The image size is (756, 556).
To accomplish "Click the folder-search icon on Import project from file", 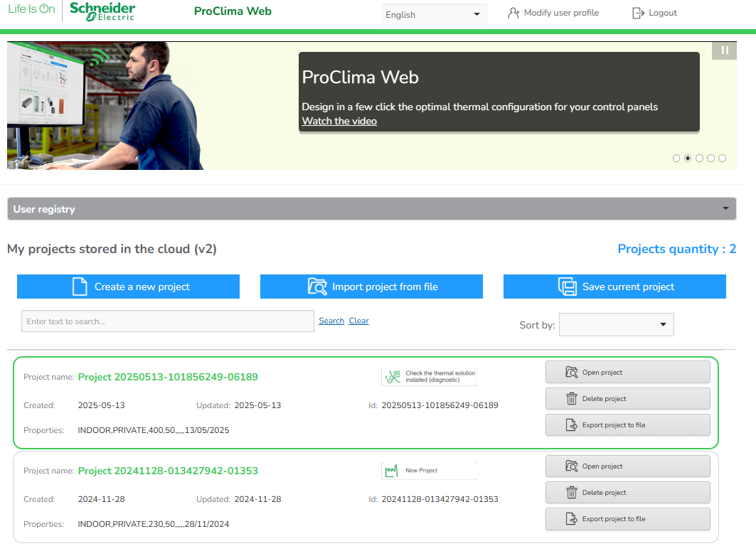I will point(317,287).
